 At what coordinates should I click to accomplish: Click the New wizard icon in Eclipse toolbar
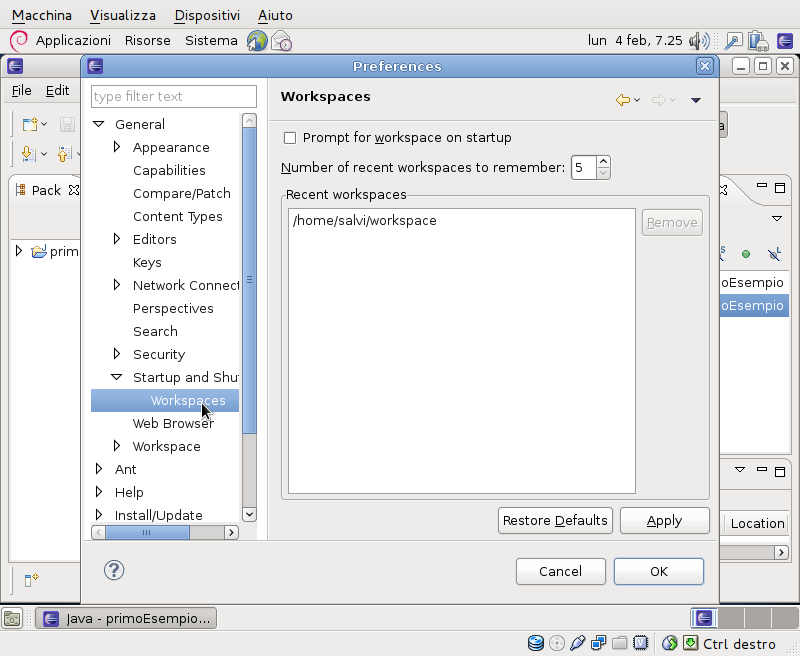(30, 124)
